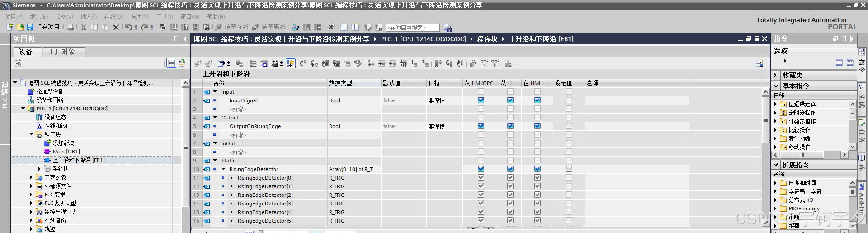868x233 pixels.
Task: Click the search-in-project binoculars icon
Action: coord(448,28)
